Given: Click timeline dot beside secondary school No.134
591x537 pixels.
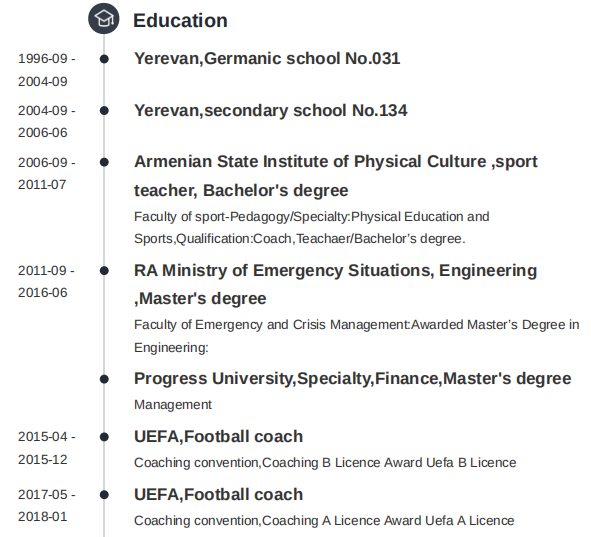Looking at the screenshot, I should pyautogui.click(x=104, y=111).
